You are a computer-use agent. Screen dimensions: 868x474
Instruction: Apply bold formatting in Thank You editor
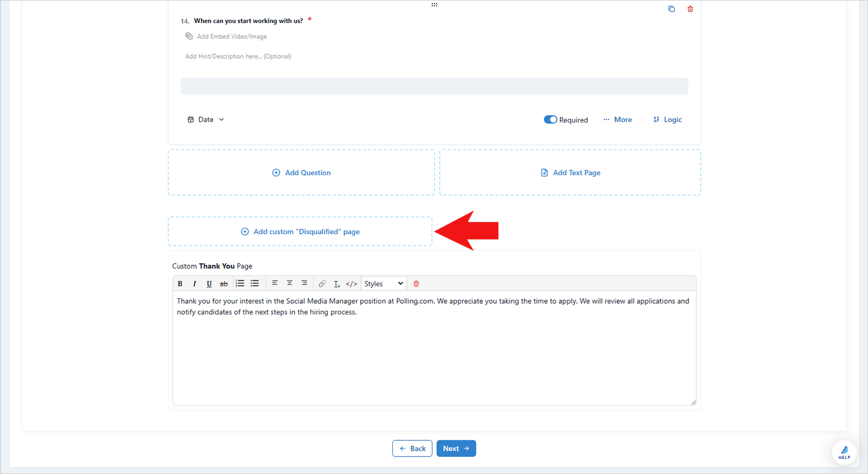coord(180,284)
